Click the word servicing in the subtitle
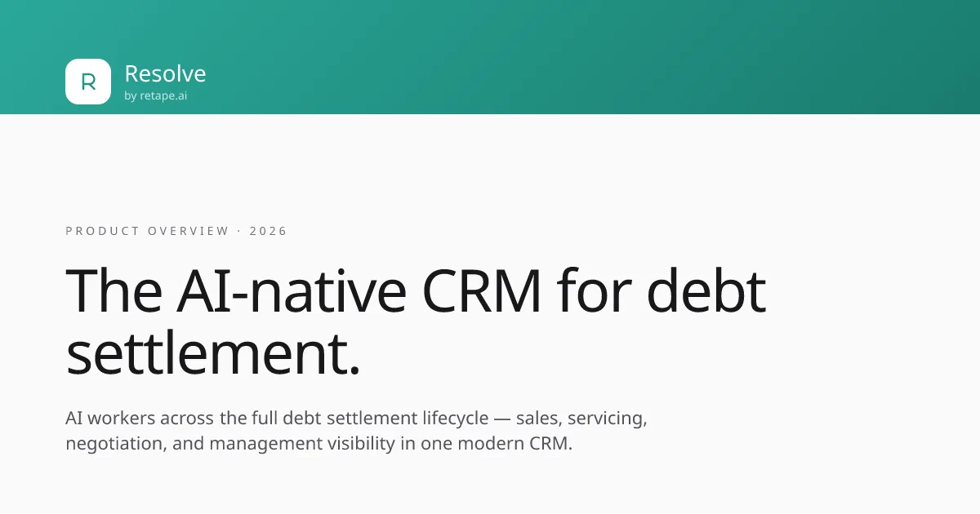The image size is (980, 514). (607, 419)
